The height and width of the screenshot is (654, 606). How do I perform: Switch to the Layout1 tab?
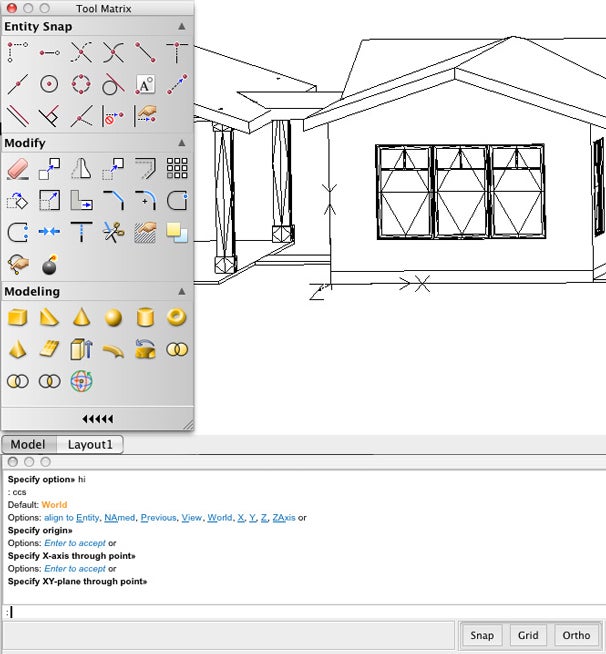[90, 444]
